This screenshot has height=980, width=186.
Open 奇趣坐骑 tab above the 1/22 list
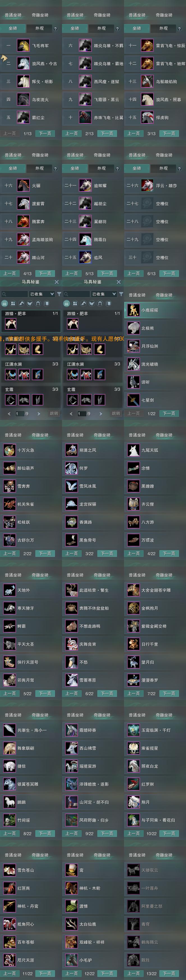click(x=164, y=295)
